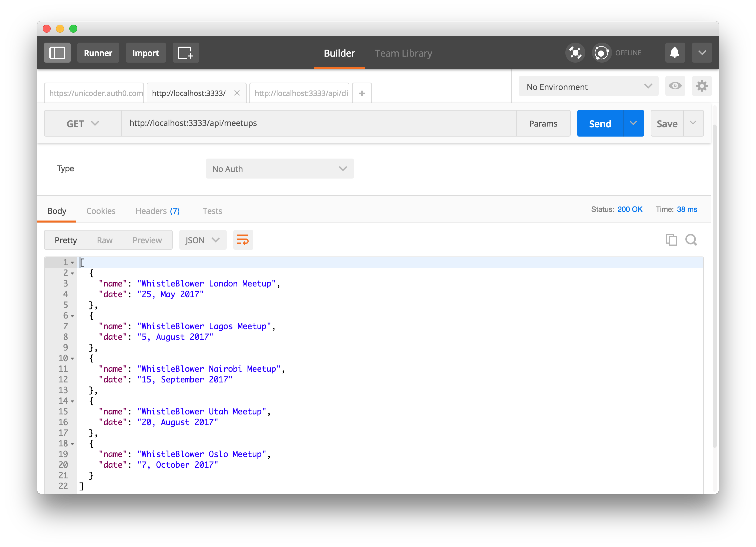Collapse JSON object at line 6

coord(72,316)
